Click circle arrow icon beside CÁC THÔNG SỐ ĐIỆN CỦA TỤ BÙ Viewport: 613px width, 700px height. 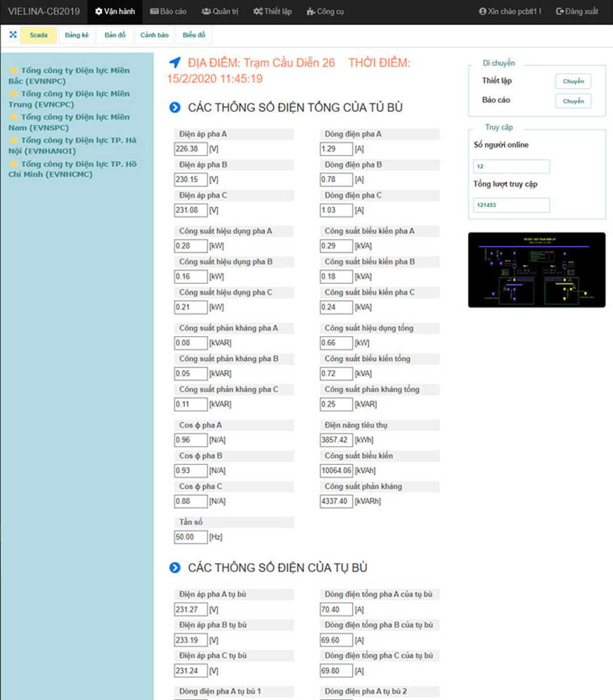pyautogui.click(x=175, y=568)
